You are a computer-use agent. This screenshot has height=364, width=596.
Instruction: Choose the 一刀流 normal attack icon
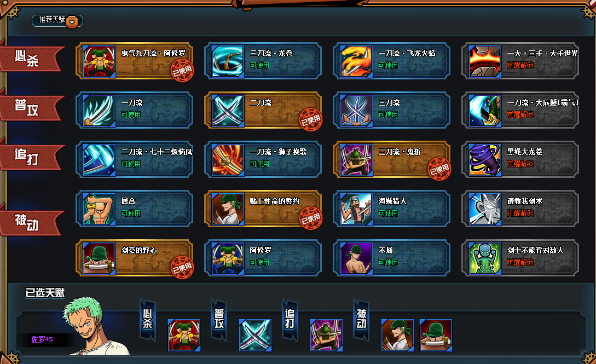pos(99,111)
